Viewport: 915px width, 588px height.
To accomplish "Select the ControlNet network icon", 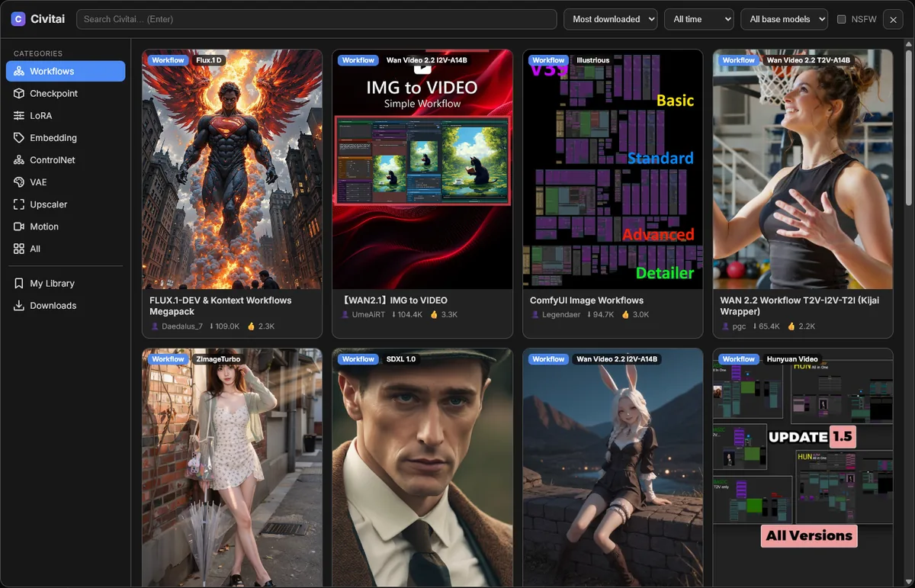I will (x=19, y=160).
